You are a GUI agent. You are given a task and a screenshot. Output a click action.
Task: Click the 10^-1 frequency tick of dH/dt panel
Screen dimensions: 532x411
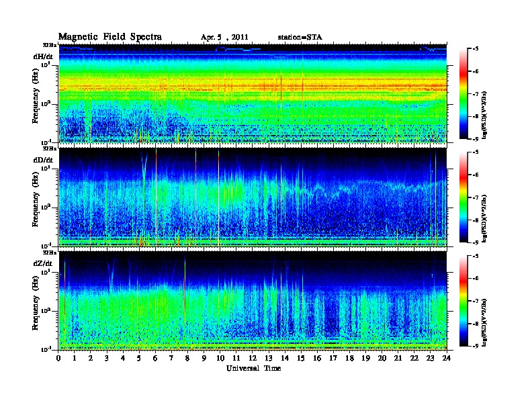tap(46, 142)
